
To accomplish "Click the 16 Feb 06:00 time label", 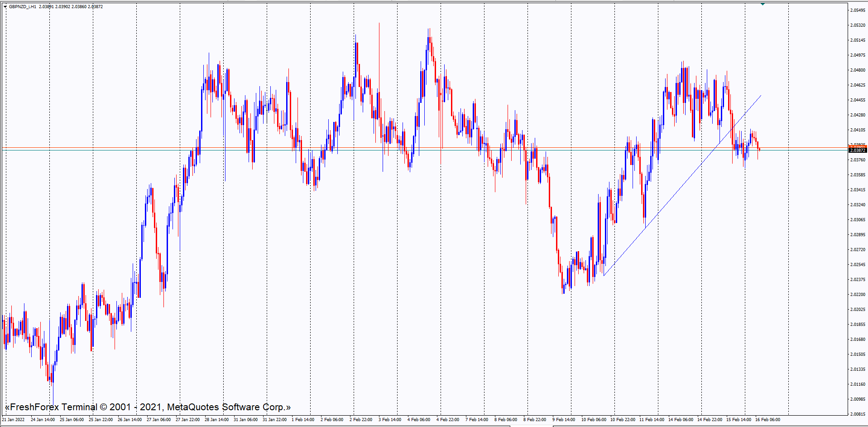I will (x=767, y=420).
